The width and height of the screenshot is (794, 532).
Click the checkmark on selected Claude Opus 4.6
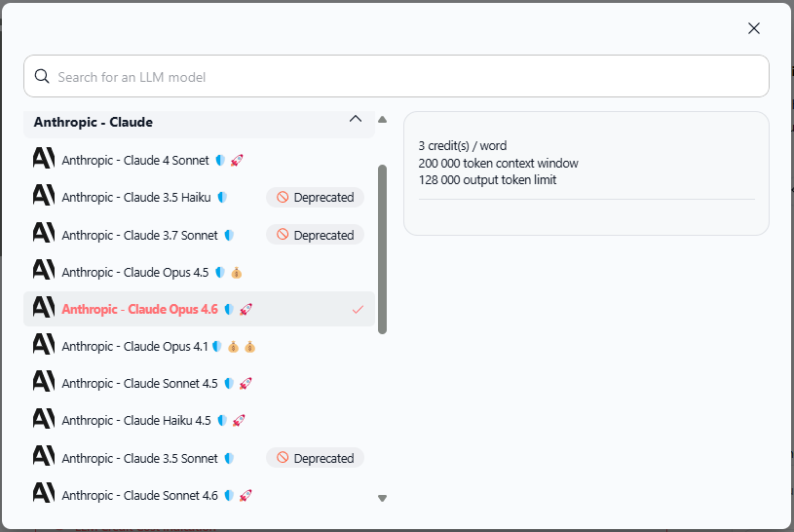[358, 309]
